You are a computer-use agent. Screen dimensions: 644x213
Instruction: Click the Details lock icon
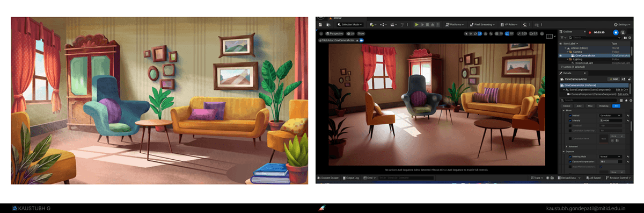click(629, 79)
